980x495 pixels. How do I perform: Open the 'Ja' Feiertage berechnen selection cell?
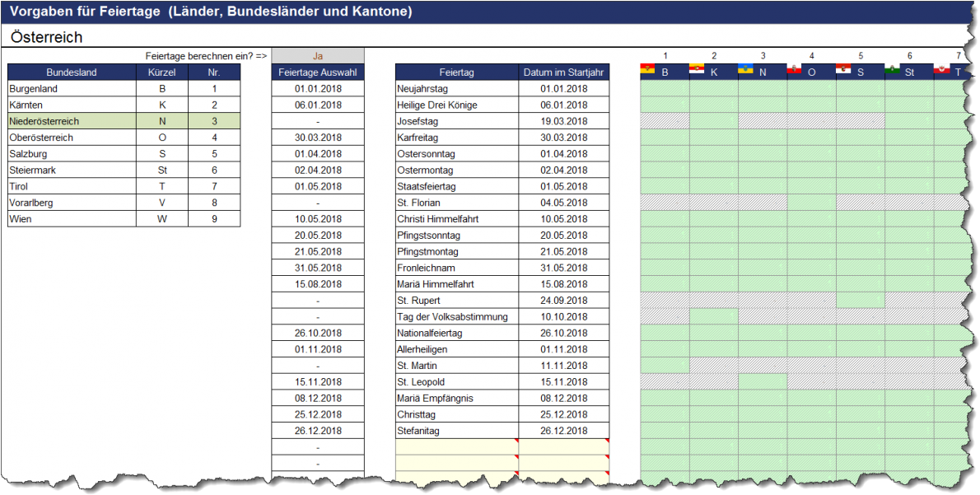(318, 56)
